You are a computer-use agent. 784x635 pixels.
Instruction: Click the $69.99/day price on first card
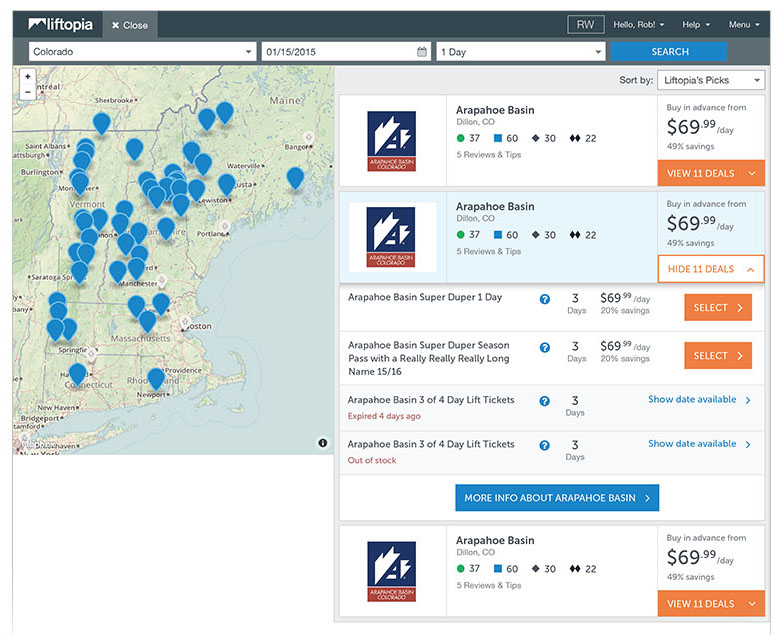[700, 127]
